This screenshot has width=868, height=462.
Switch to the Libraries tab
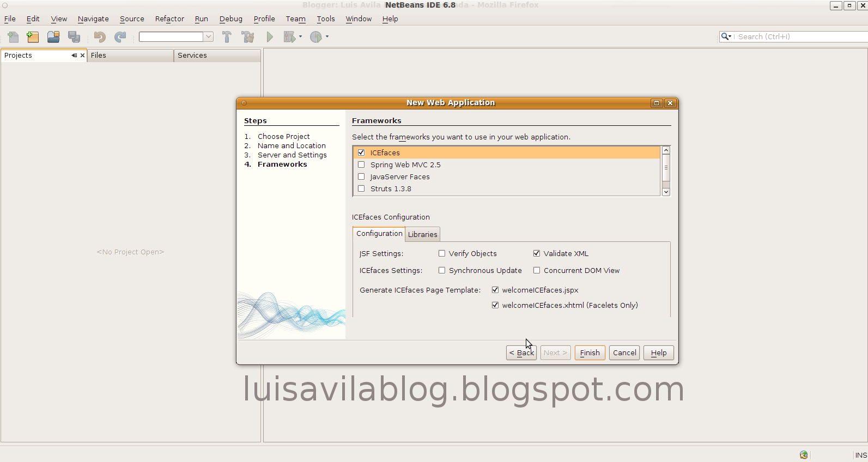click(x=423, y=234)
